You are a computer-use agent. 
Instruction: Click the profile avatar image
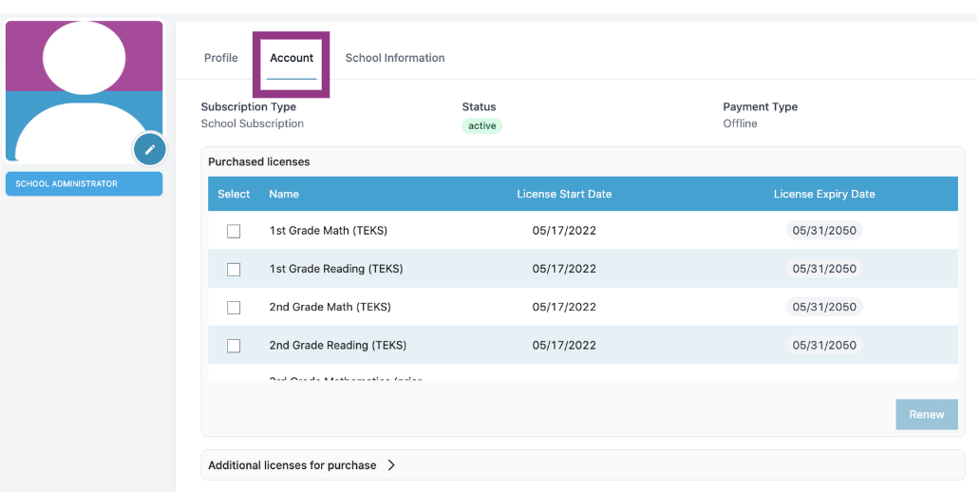pyautogui.click(x=84, y=91)
